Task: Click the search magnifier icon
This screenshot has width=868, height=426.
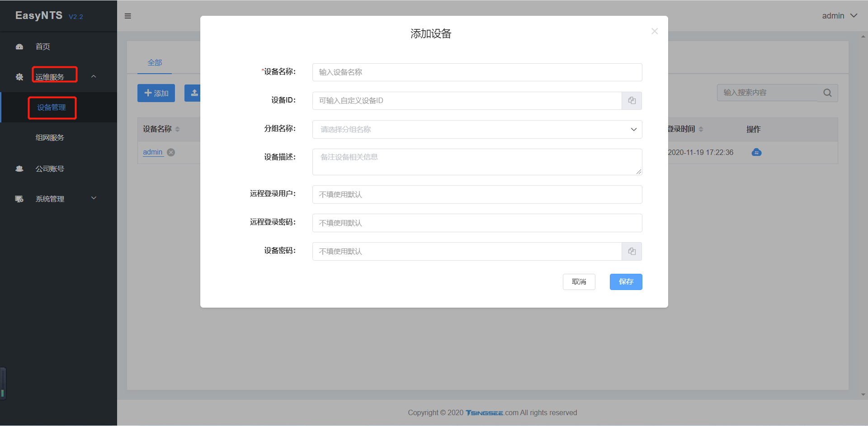Action: click(828, 93)
